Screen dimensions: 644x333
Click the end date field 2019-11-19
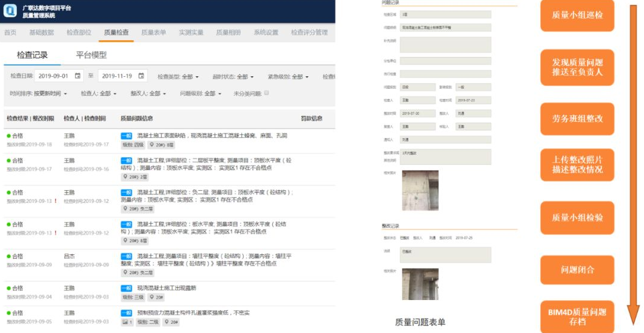coord(122,76)
